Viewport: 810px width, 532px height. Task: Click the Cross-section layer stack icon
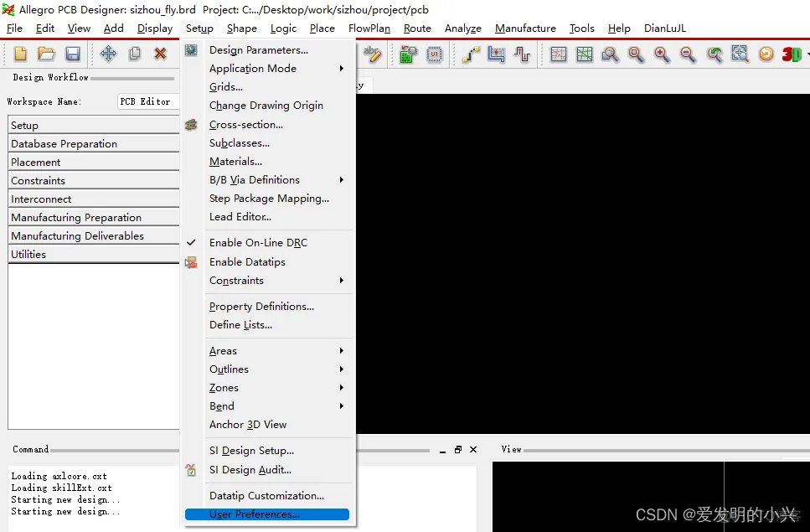pyautogui.click(x=191, y=125)
